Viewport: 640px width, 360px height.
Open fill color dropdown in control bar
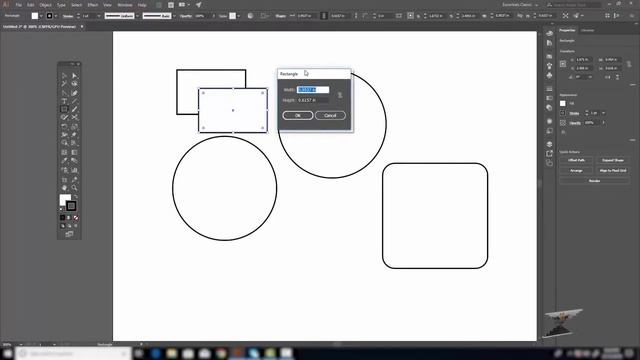point(41,16)
